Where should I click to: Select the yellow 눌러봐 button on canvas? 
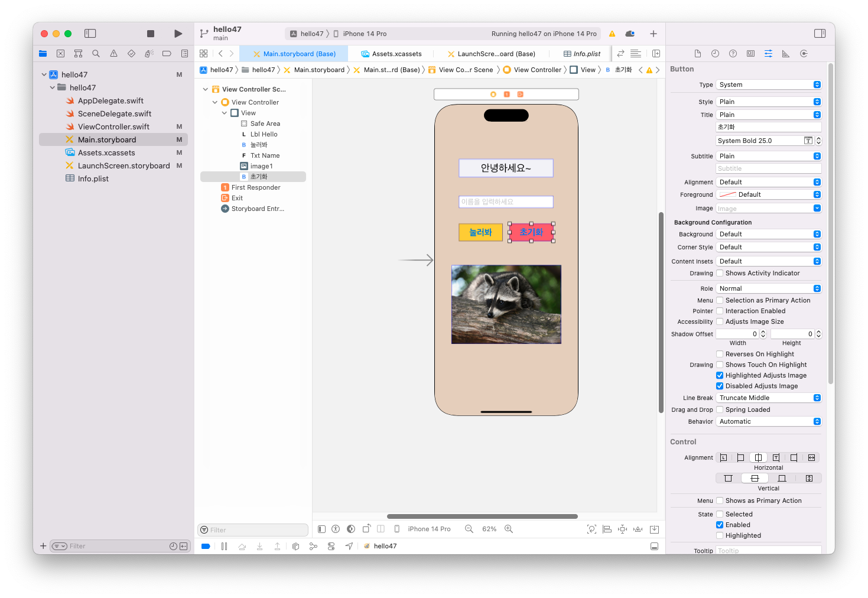[x=480, y=232]
